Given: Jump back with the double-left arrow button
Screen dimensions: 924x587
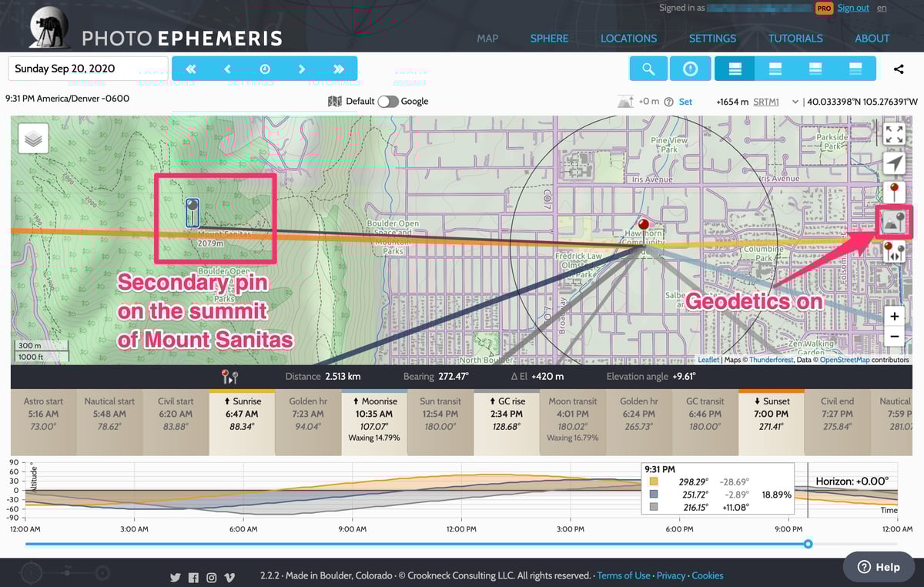Looking at the screenshot, I should click(190, 69).
